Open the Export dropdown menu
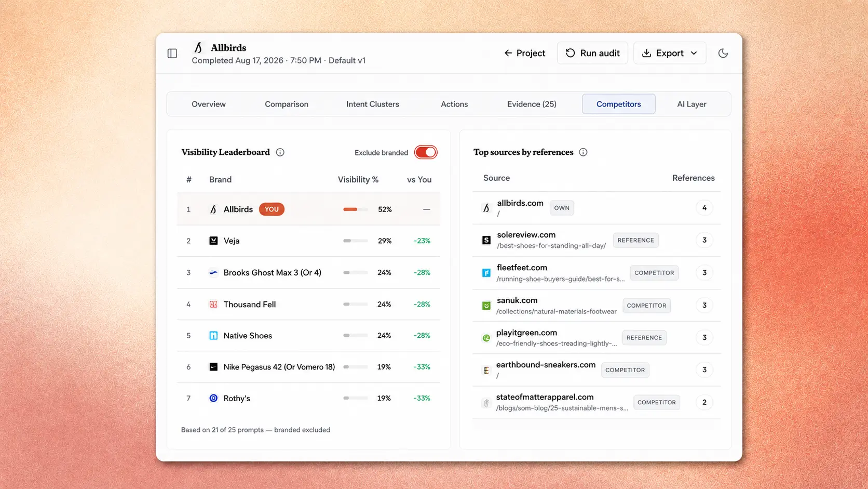 point(670,53)
